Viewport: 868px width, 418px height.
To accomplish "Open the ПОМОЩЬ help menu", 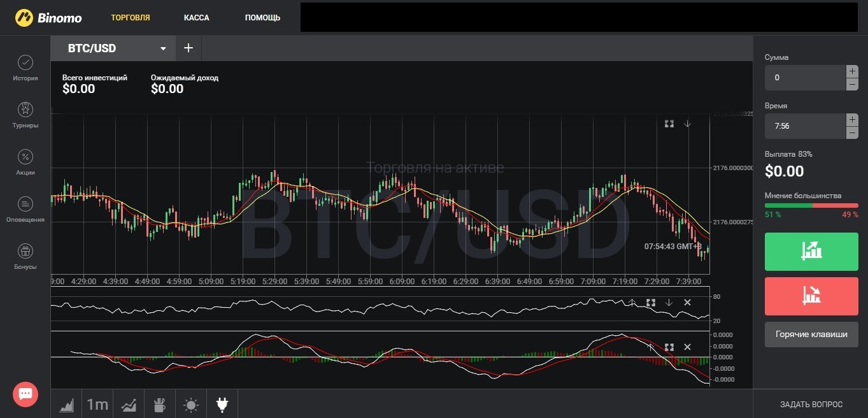I will (x=262, y=18).
